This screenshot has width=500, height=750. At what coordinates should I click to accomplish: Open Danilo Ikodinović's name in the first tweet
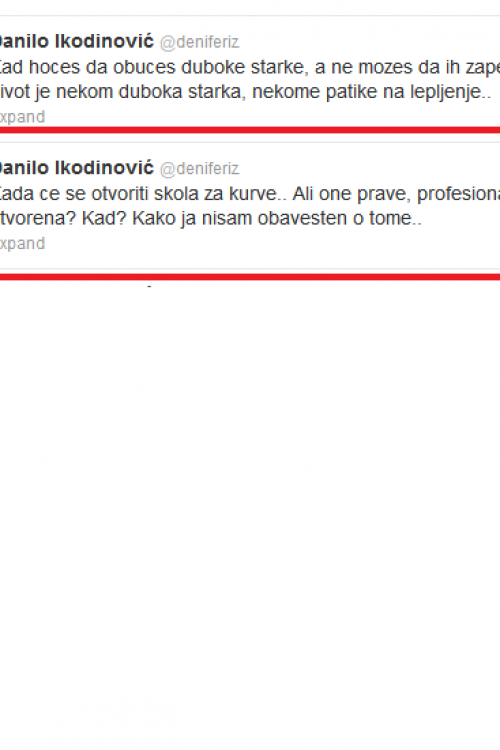[76, 42]
